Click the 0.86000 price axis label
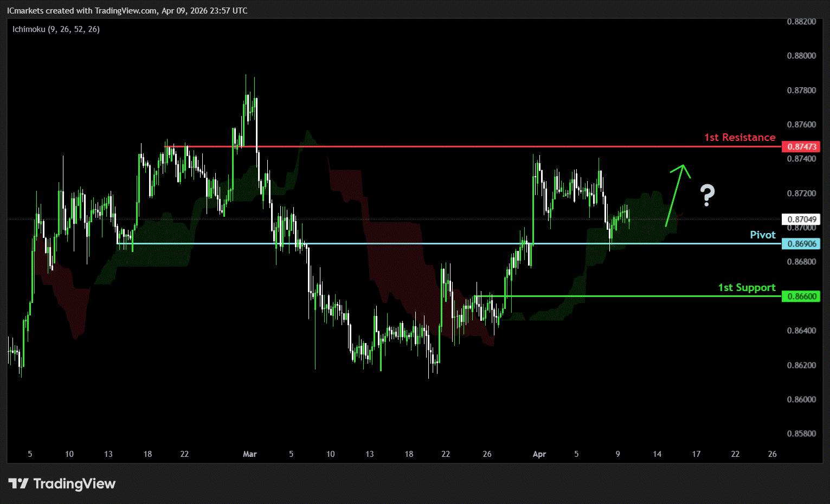 [x=801, y=399]
